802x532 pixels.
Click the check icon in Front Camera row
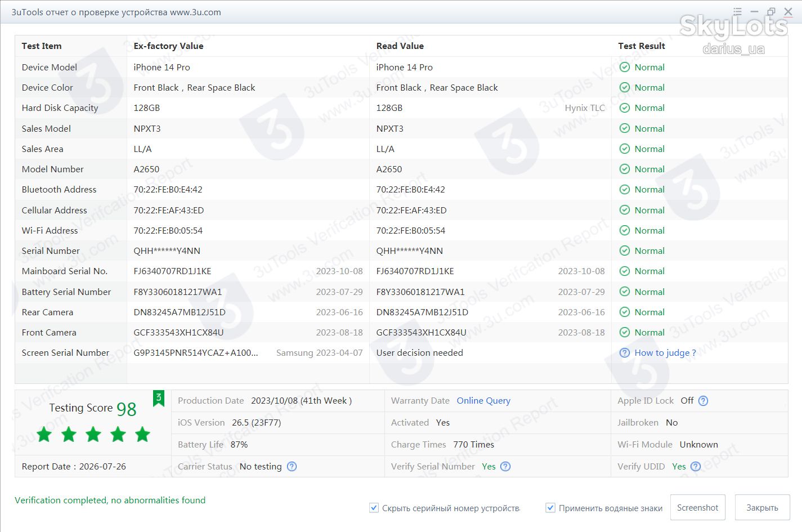(624, 333)
